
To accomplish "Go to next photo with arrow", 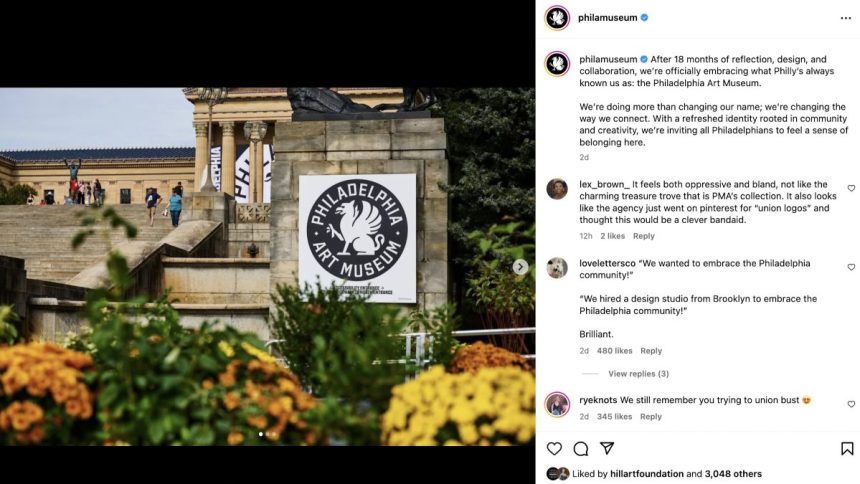I will (520, 267).
